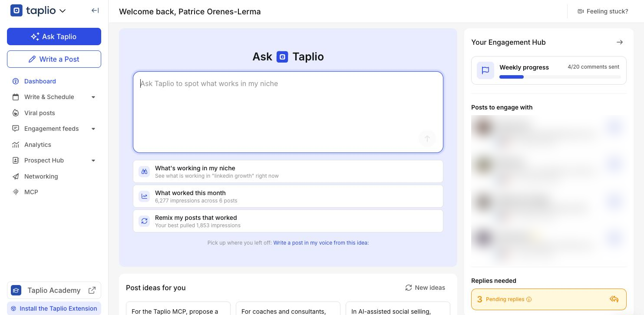Click the binoculars icon on niche suggestion

144,171
